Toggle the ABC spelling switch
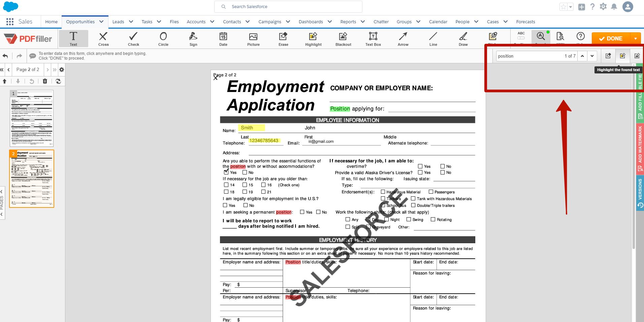Image resolution: width=644 pixels, height=322 pixels. point(521,38)
